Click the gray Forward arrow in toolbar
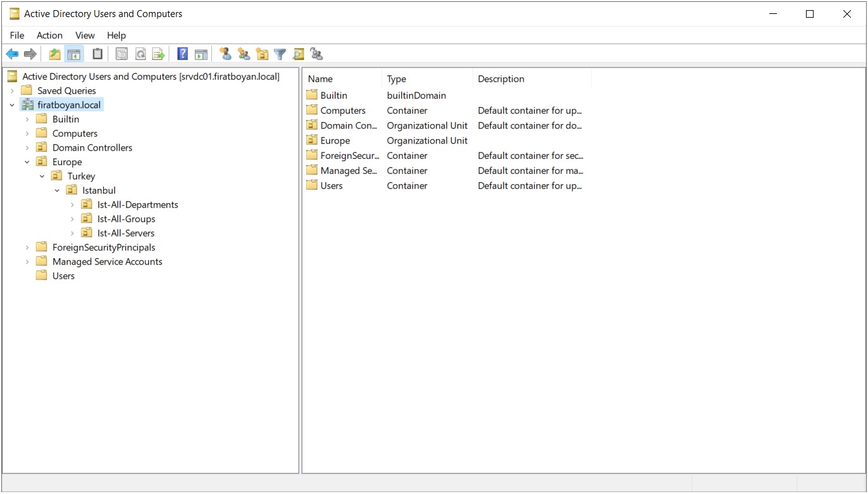This screenshot has width=868, height=494. point(30,54)
